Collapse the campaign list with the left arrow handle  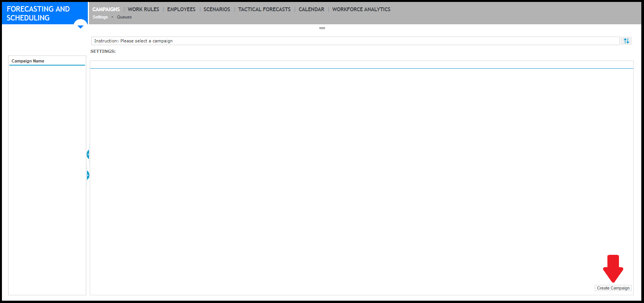88,155
